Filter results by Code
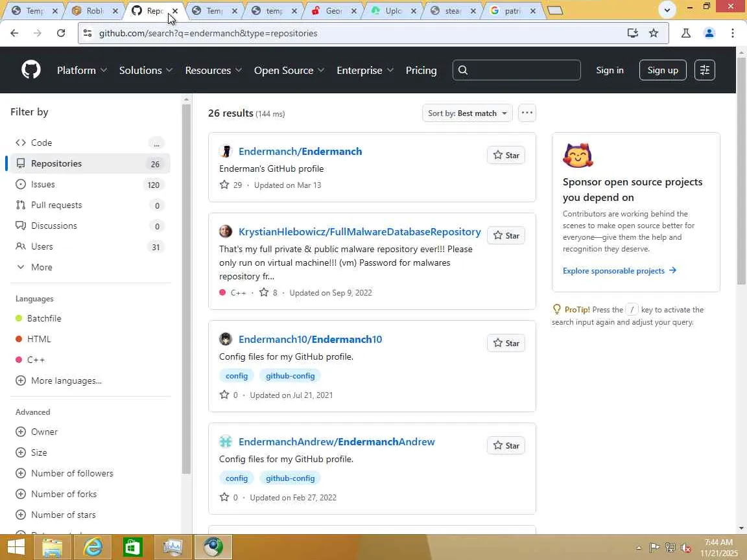This screenshot has height=560, width=747. (90, 143)
